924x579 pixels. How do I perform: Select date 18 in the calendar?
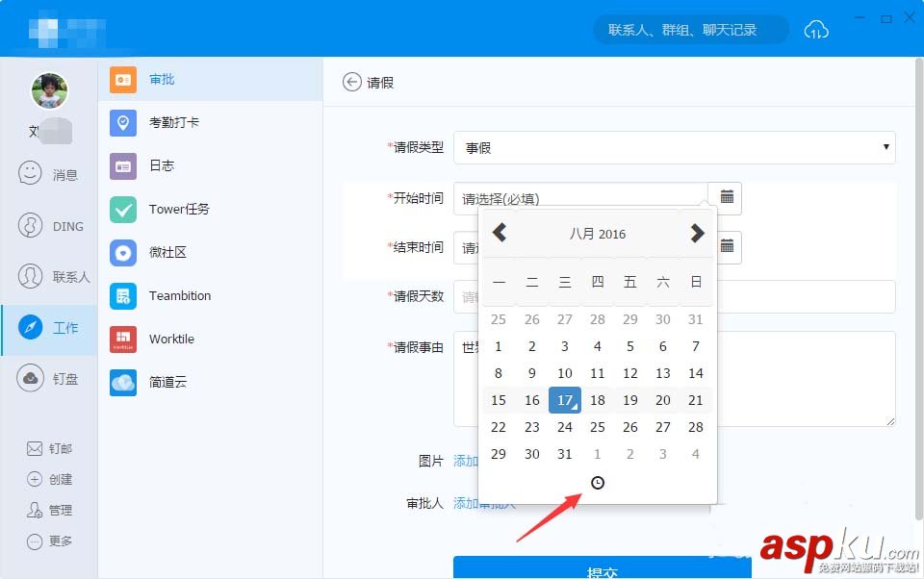(597, 400)
